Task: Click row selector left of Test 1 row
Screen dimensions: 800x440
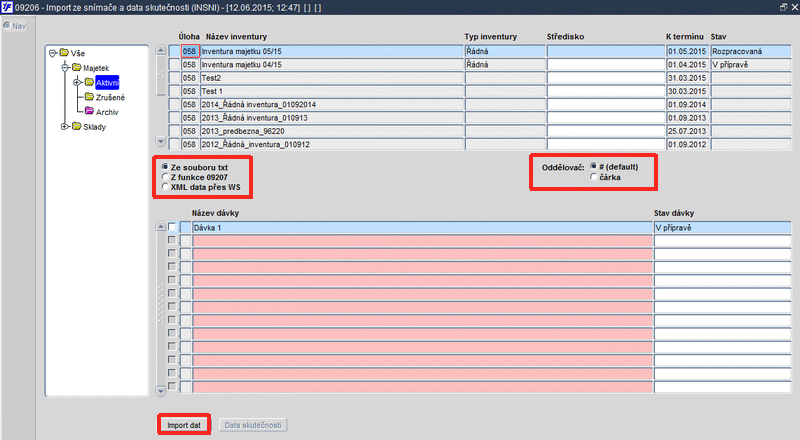Action: 174,91
